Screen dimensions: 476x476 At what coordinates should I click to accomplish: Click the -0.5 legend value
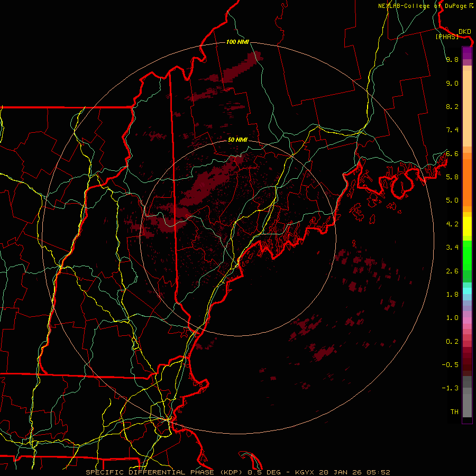click(450, 365)
